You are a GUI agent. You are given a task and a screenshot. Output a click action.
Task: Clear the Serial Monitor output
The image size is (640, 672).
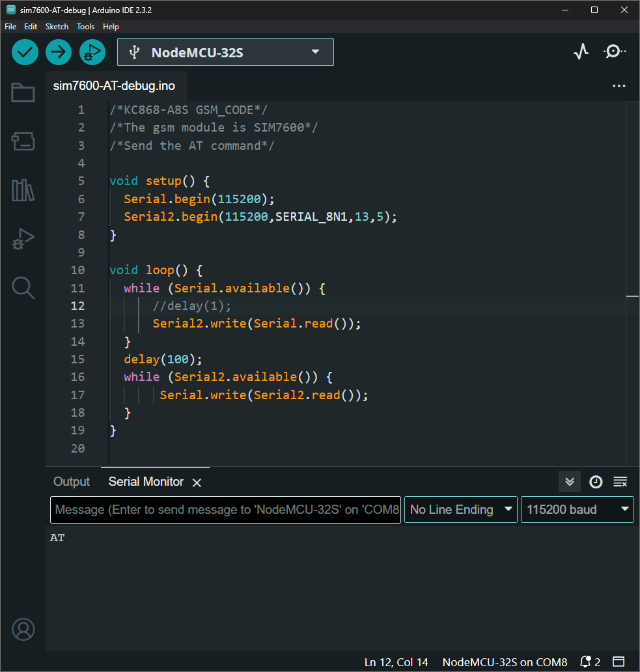pyautogui.click(x=620, y=482)
